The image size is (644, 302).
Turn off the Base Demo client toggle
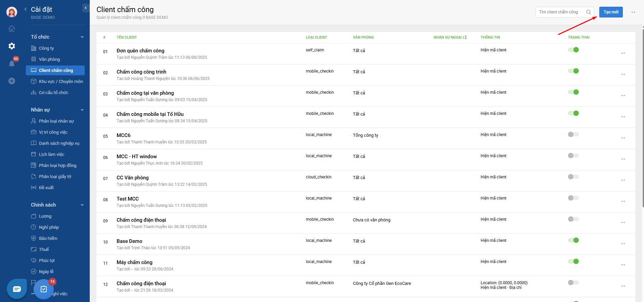[573, 241]
